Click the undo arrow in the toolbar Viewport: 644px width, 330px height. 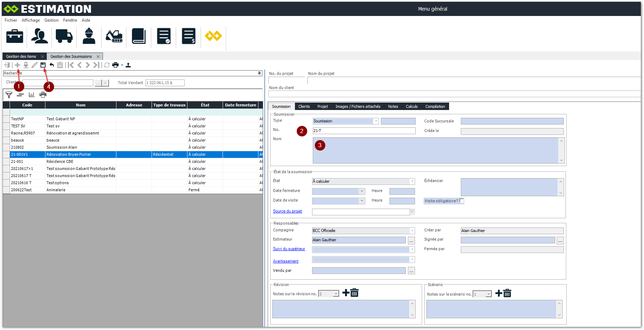pyautogui.click(x=52, y=65)
